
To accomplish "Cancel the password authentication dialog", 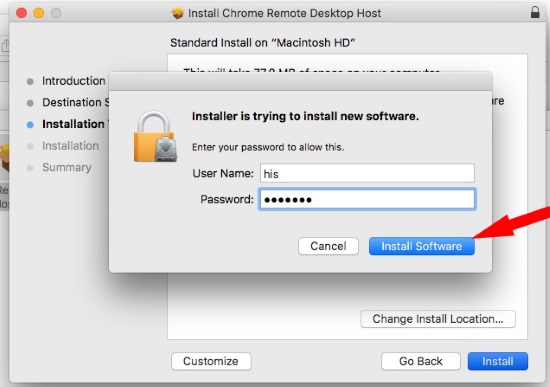I will click(x=328, y=246).
